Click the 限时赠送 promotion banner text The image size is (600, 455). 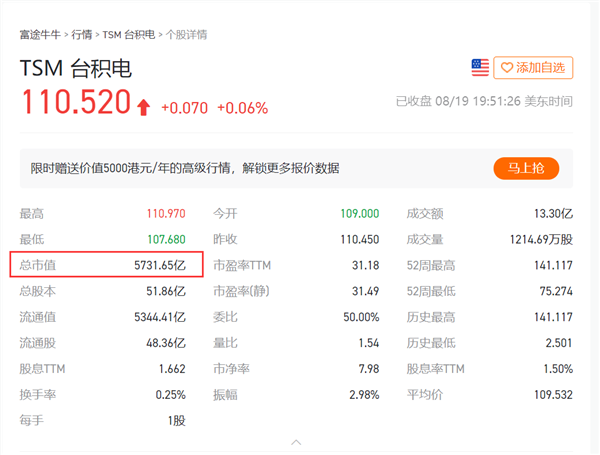coord(184,168)
